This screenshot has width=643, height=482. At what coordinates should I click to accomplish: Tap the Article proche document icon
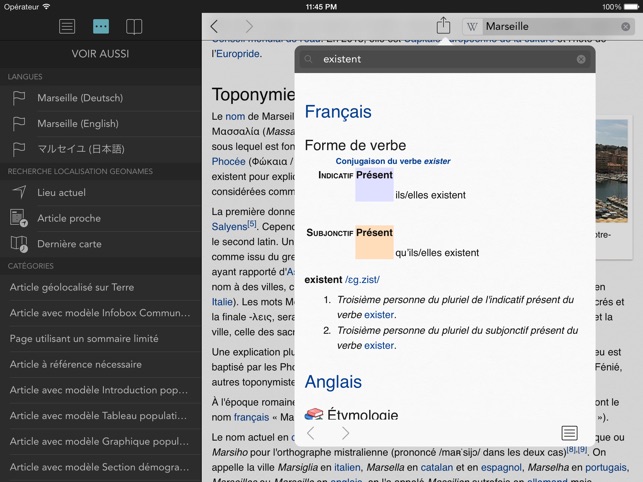(x=19, y=218)
